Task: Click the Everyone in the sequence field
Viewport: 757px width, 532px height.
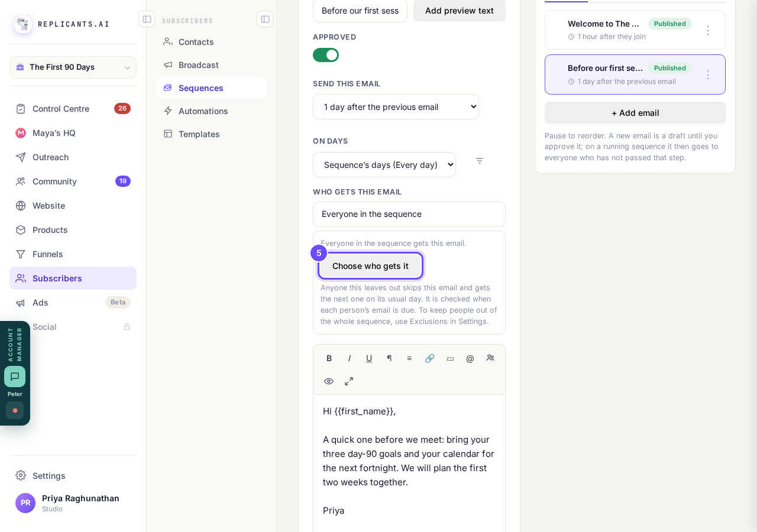Action: tap(409, 214)
